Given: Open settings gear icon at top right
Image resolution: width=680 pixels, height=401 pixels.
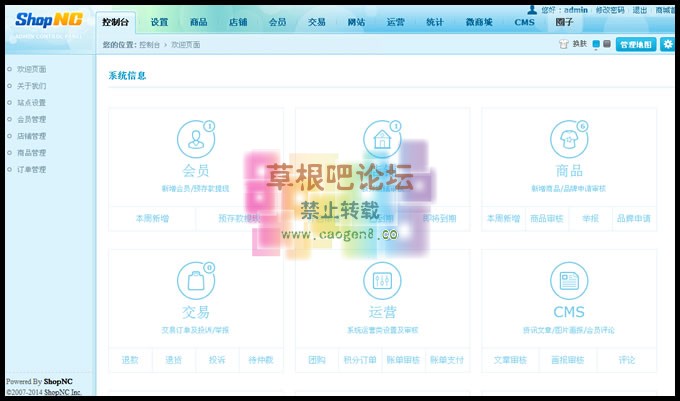Looking at the screenshot, I should pos(668,45).
